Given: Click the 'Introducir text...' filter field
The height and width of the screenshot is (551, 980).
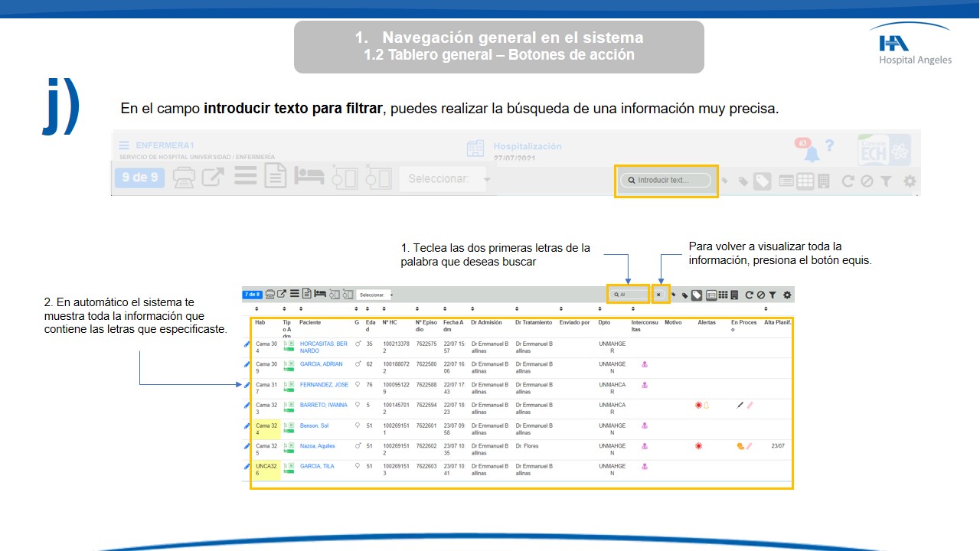Looking at the screenshot, I should pyautogui.click(x=666, y=181).
